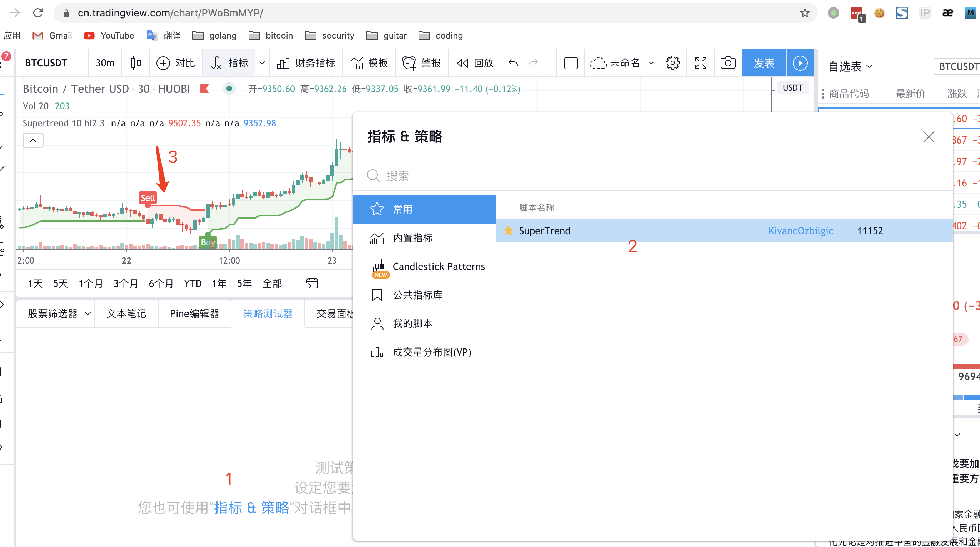
Task: Unfavorite SuperTrend using its gold star
Action: click(508, 231)
